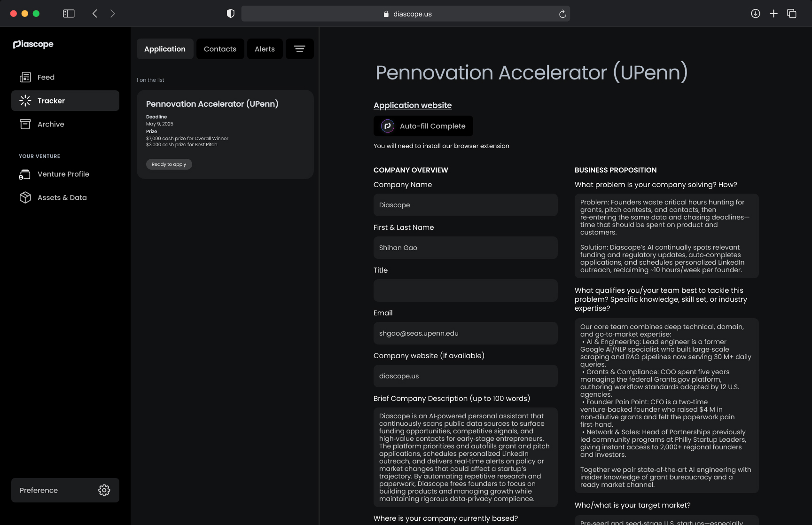This screenshot has height=525, width=812.
Task: Show the tab overview icon
Action: tap(792, 14)
